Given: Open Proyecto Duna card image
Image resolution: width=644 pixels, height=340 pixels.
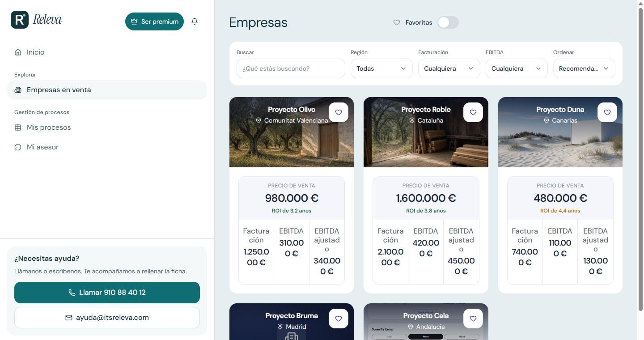Looking at the screenshot, I should [x=560, y=132].
